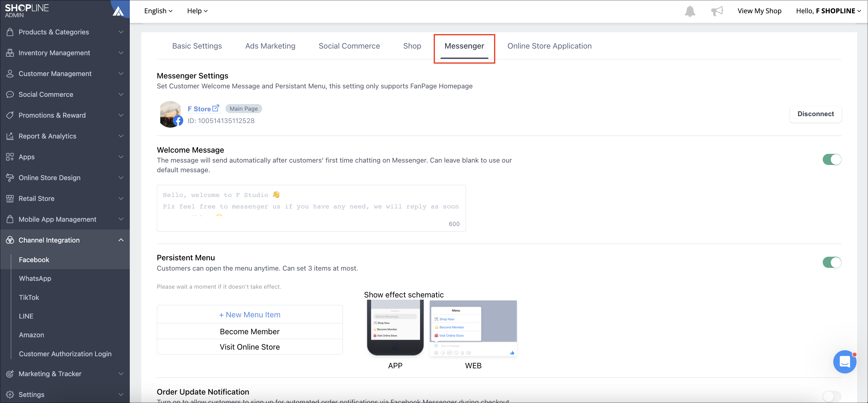Image resolution: width=868 pixels, height=403 pixels.
Task: Click the Channel Integration circles icon
Action: click(x=10, y=240)
